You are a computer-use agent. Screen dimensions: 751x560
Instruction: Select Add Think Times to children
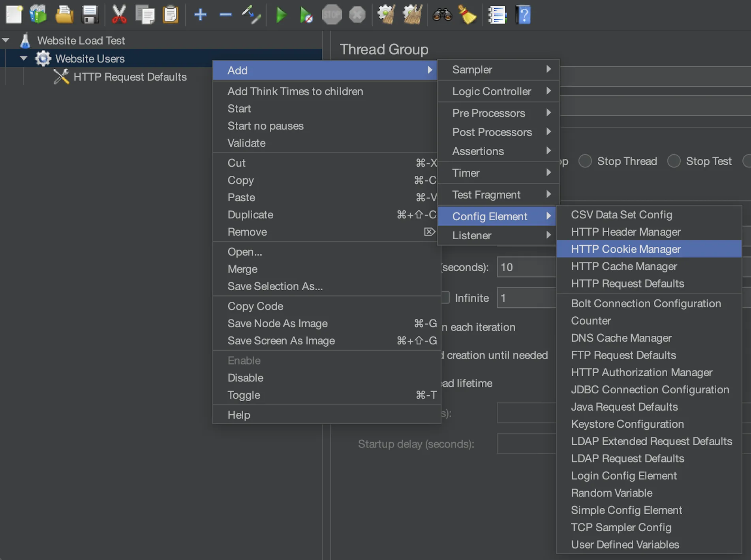coord(295,91)
